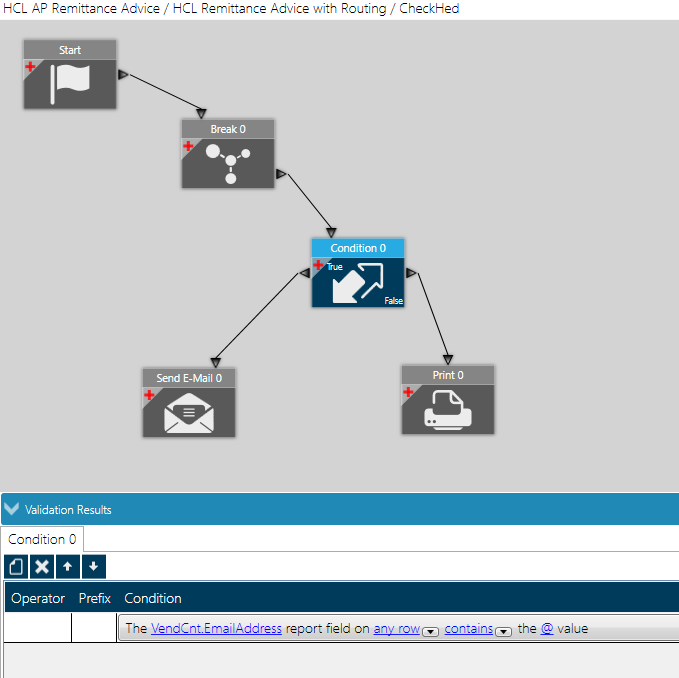Click the Condition 0 False output connector
Screen dimensions: 679x678
[x=411, y=273]
